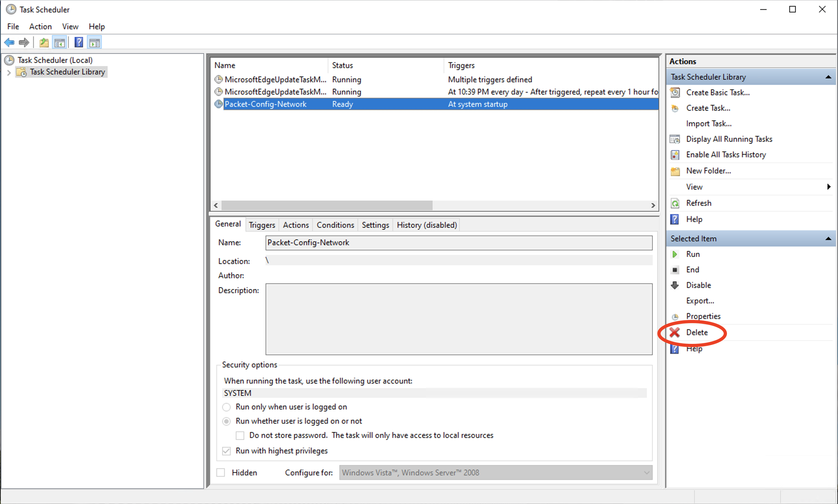
Task: Click the Create Task icon
Action: 675,108
